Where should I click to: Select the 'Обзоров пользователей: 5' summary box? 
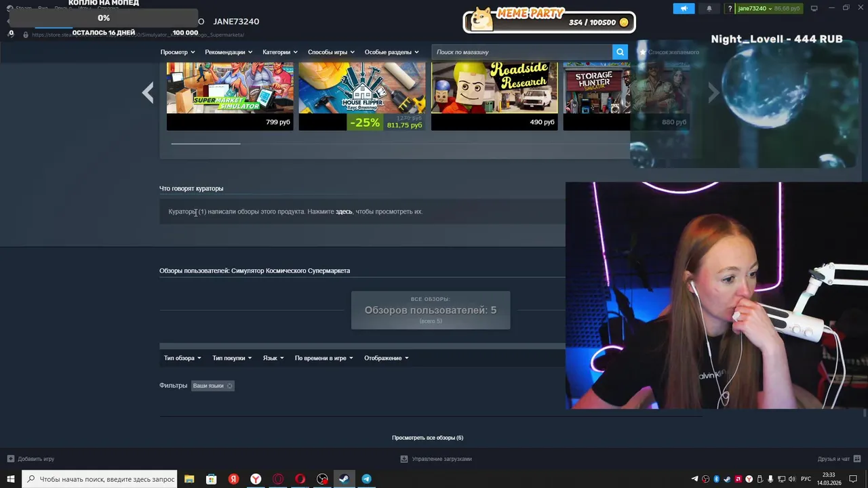pyautogui.click(x=431, y=310)
